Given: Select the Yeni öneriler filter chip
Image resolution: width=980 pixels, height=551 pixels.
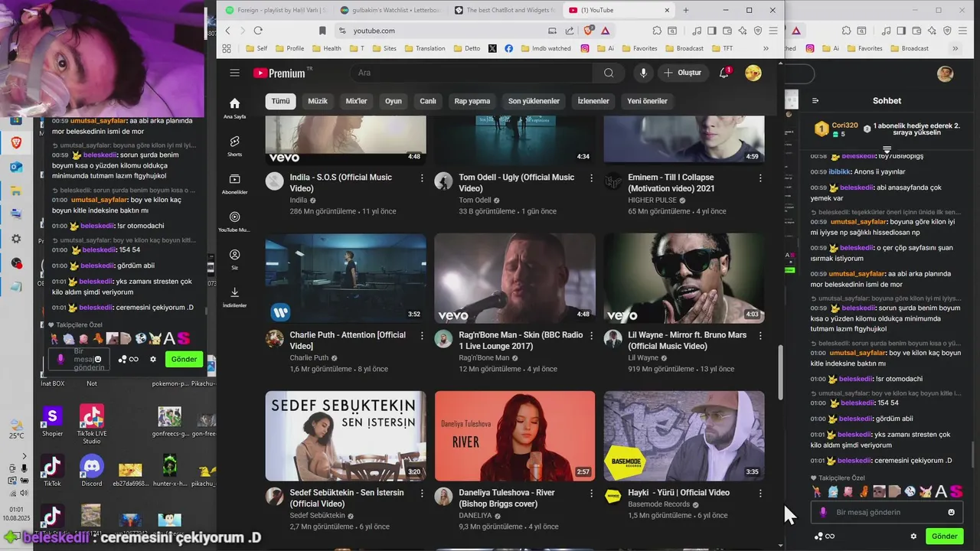Looking at the screenshot, I should (647, 101).
